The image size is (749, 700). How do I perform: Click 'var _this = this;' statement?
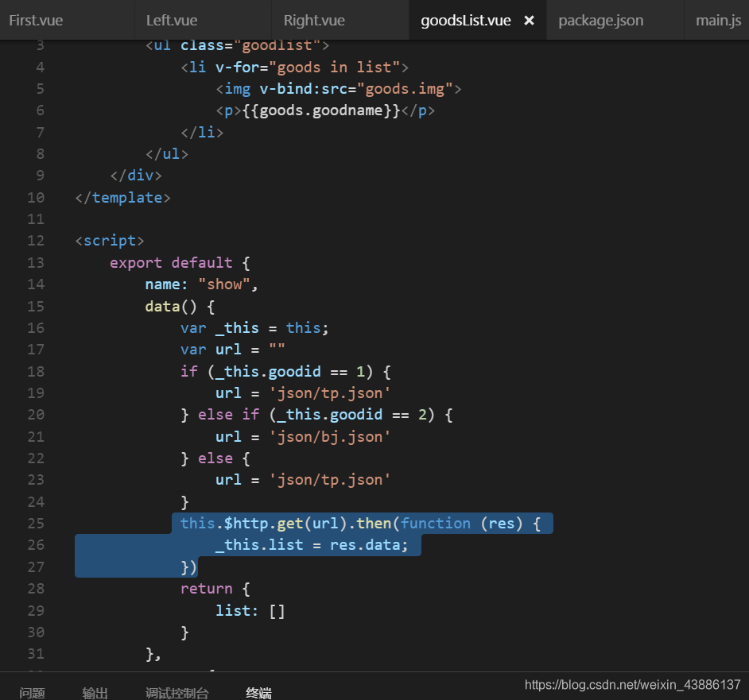tap(254, 328)
